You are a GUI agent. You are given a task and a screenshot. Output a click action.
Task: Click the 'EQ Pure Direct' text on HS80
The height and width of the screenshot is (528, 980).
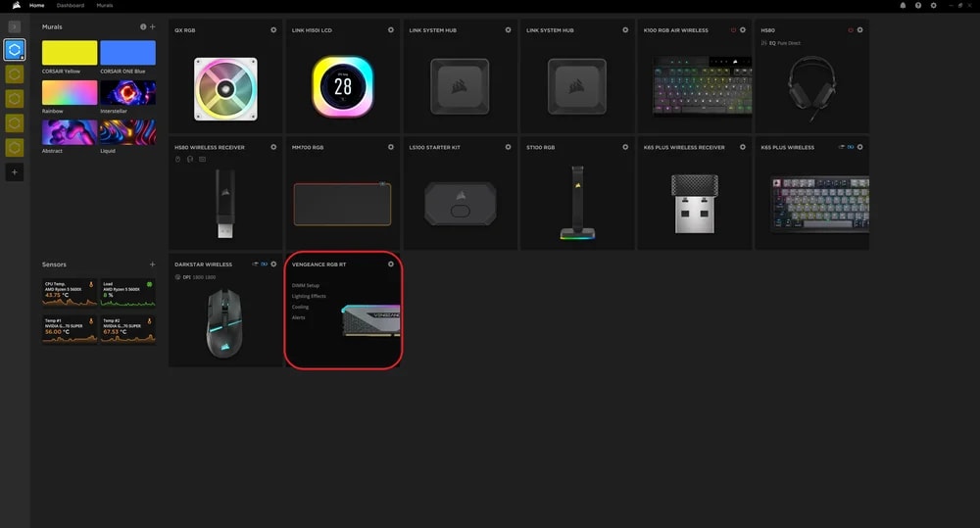click(784, 43)
